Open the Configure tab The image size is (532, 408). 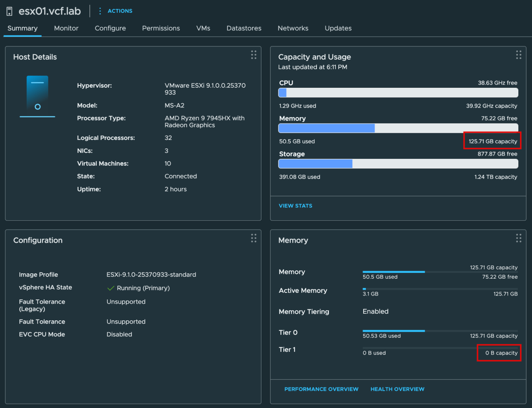point(110,28)
